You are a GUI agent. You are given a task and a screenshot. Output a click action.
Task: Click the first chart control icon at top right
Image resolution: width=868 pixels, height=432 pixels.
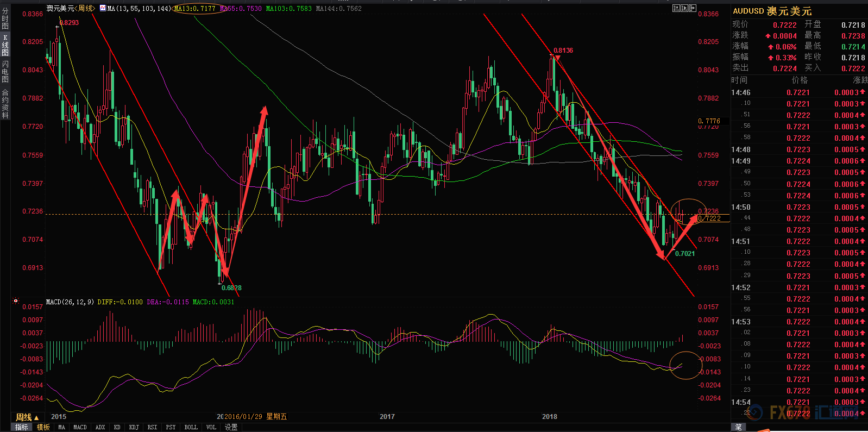[676, 8]
